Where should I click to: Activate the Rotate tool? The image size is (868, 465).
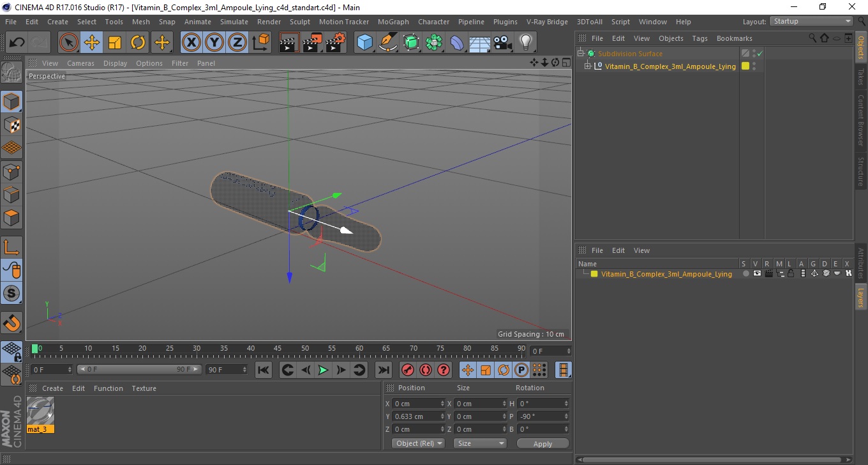(138, 43)
